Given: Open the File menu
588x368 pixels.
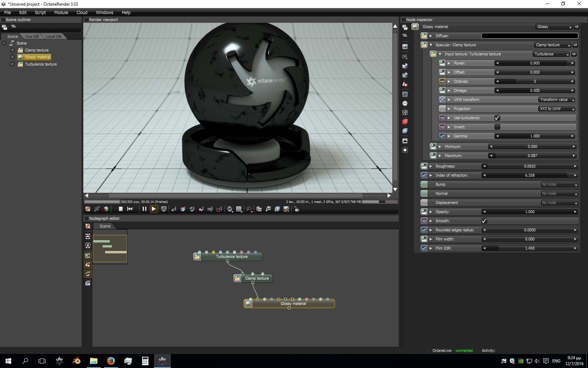Looking at the screenshot, I should [7, 12].
